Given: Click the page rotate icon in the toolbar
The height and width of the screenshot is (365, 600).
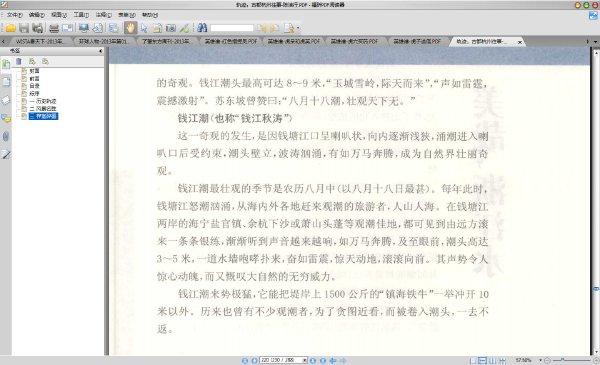Looking at the screenshot, I should [x=98, y=28].
